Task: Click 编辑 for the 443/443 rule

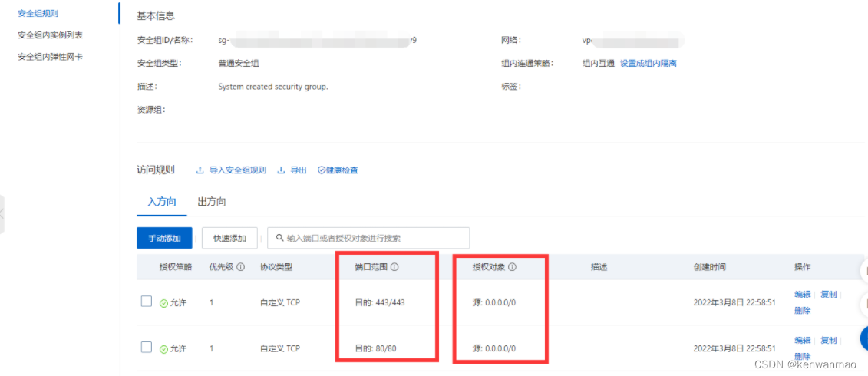Action: pyautogui.click(x=802, y=295)
